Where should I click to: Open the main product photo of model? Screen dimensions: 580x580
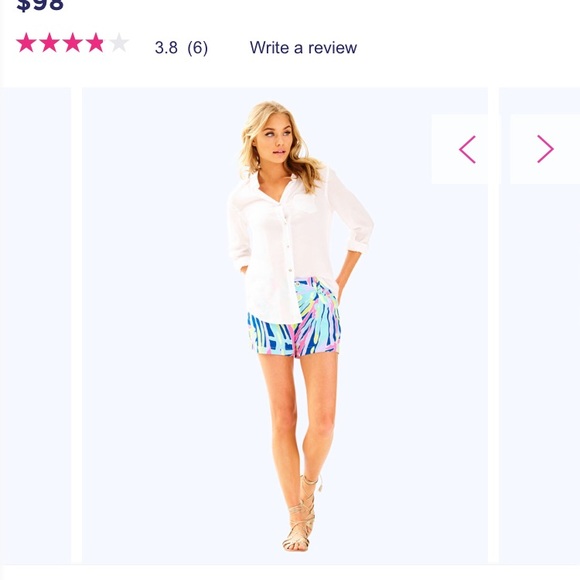point(285,326)
